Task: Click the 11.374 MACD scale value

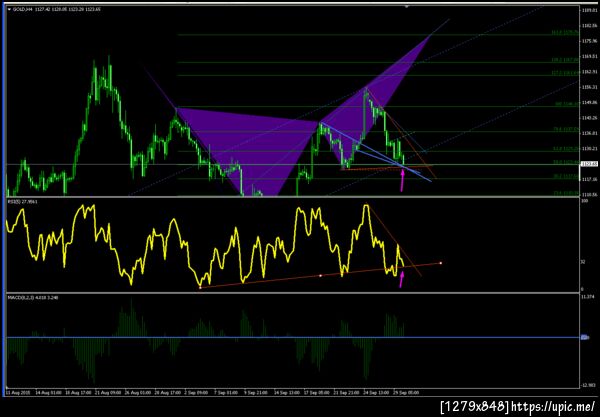Action: pos(588,297)
